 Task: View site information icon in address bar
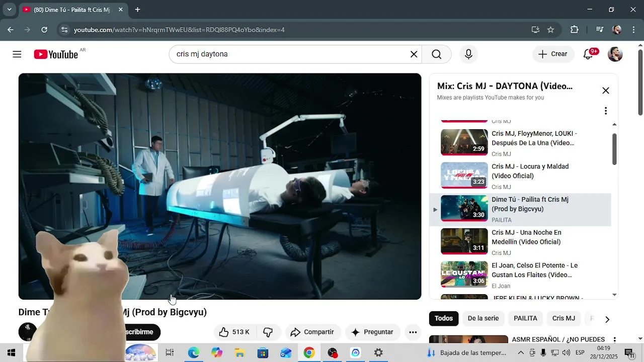click(x=64, y=30)
